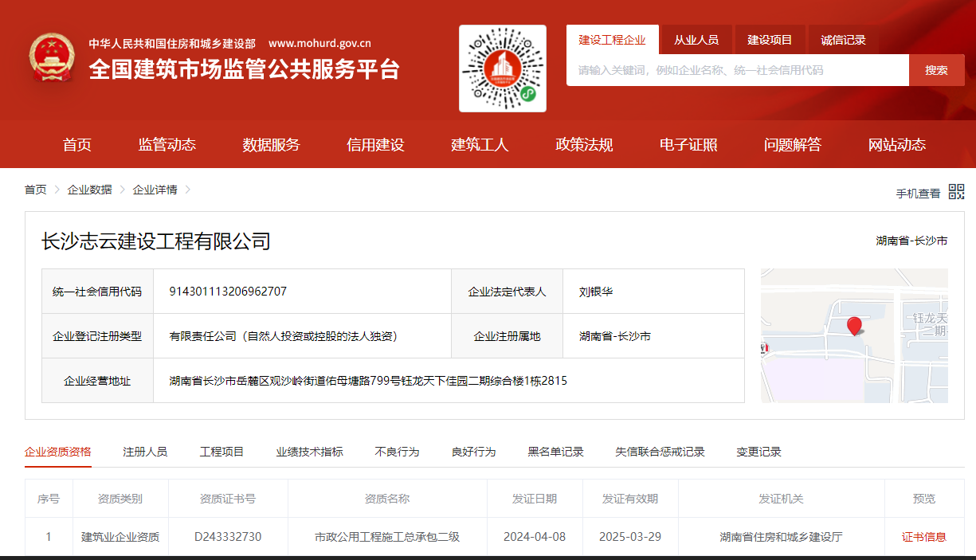Click the 手机查看 link

coord(918,194)
